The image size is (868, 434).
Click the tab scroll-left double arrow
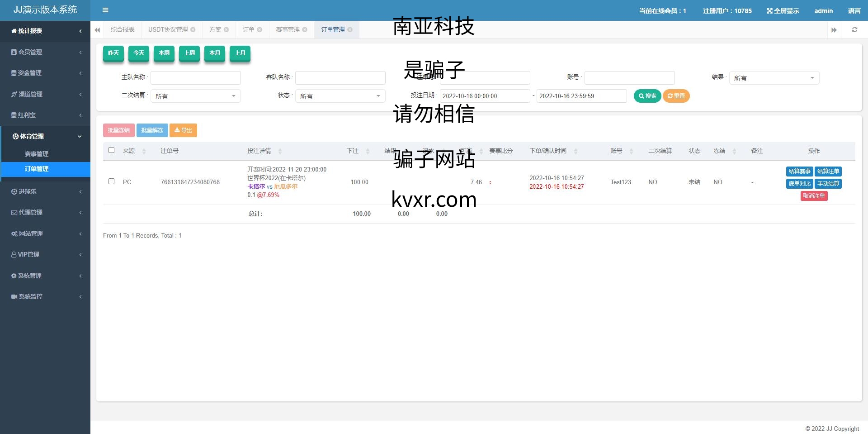point(97,30)
